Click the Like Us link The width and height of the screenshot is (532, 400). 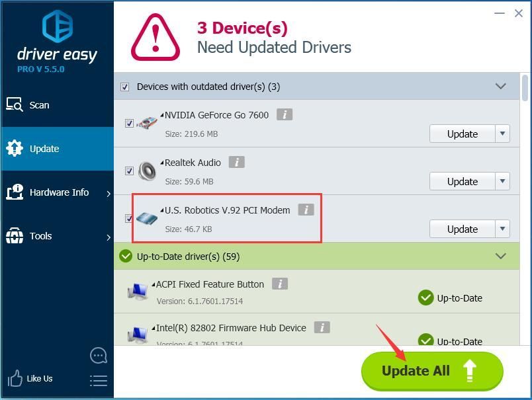point(40,379)
